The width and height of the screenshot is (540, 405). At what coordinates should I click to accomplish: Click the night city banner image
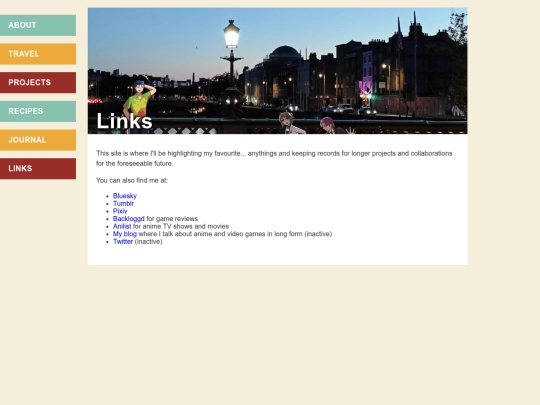click(x=278, y=71)
